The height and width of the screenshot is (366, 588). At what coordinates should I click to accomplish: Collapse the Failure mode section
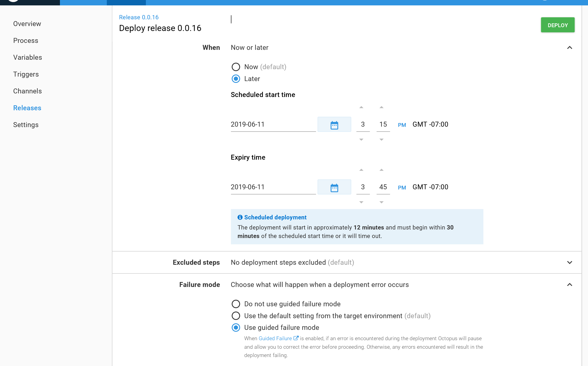pos(570,284)
